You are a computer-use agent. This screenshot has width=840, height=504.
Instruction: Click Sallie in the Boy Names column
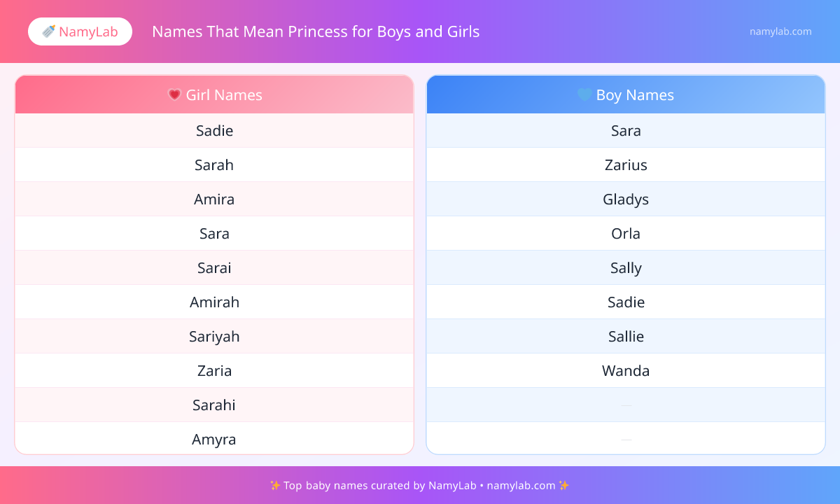pyautogui.click(x=626, y=337)
